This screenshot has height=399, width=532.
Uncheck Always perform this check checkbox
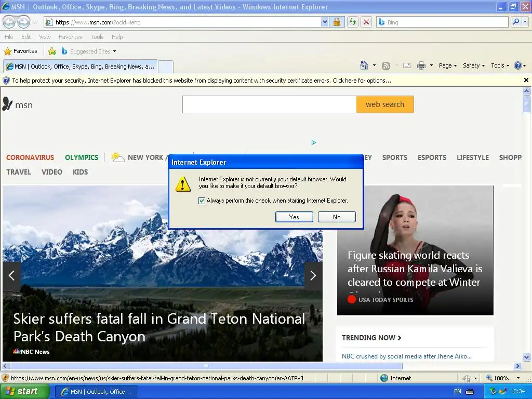click(202, 201)
